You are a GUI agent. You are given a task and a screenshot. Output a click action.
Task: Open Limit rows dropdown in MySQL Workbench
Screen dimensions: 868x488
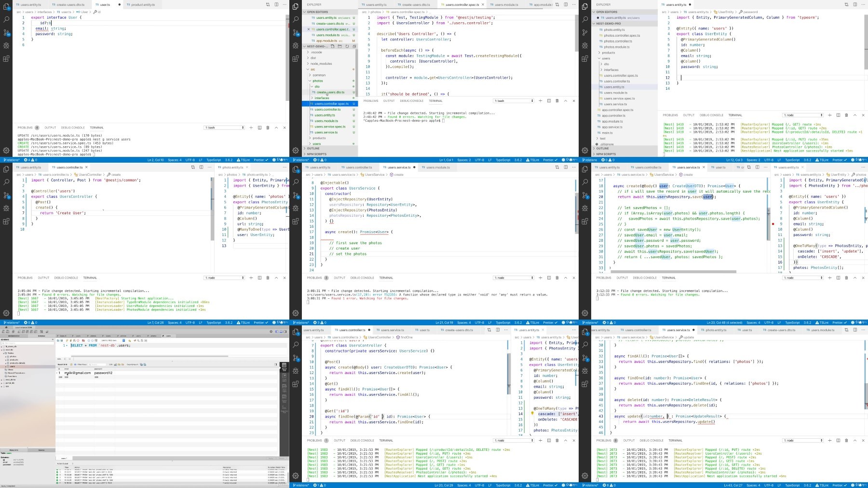point(112,340)
